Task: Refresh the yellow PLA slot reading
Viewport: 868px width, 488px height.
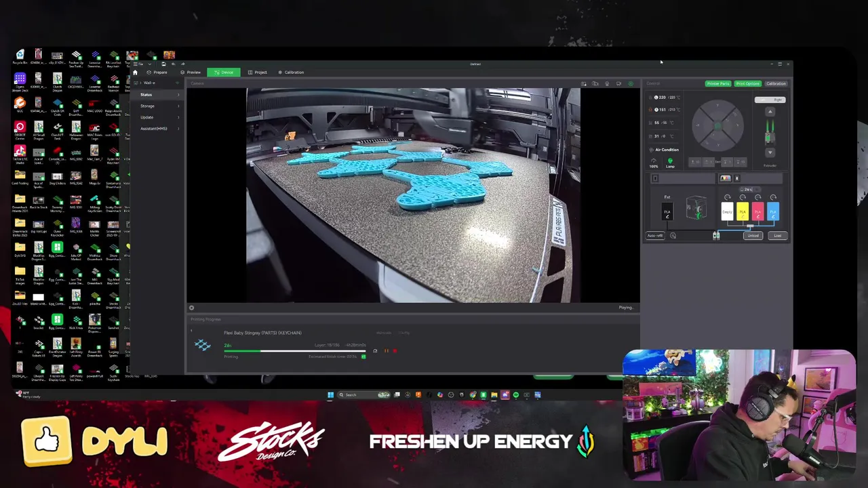Action: coord(743,197)
